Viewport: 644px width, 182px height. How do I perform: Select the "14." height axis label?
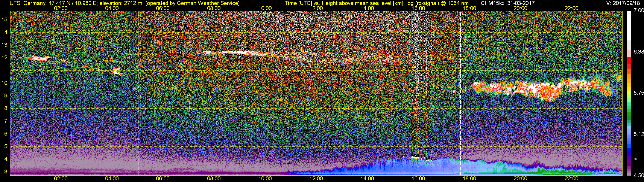(x=5, y=32)
